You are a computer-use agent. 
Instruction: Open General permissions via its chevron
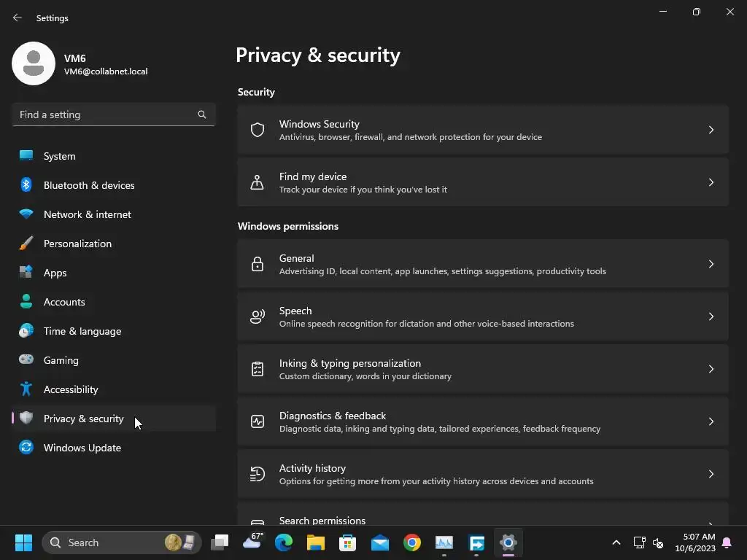[711, 264]
